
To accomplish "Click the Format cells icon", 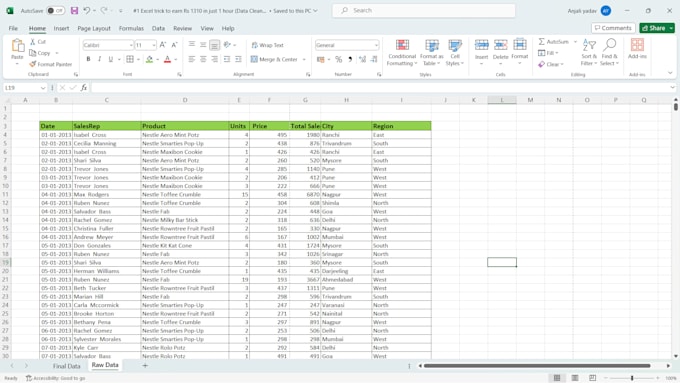I will click(520, 45).
